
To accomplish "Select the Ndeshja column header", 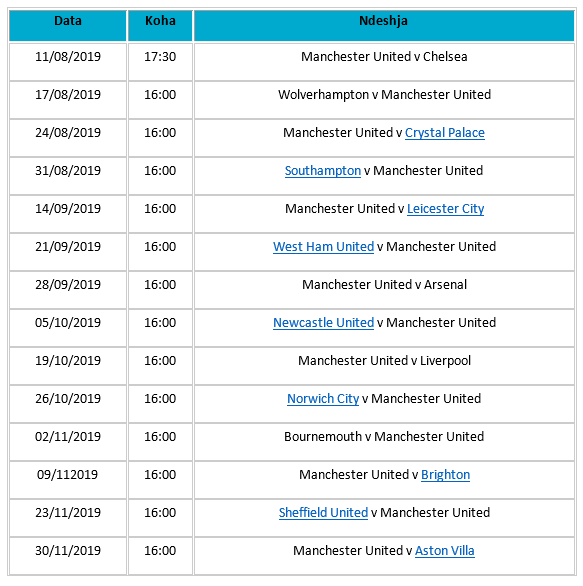I will 384,25.
